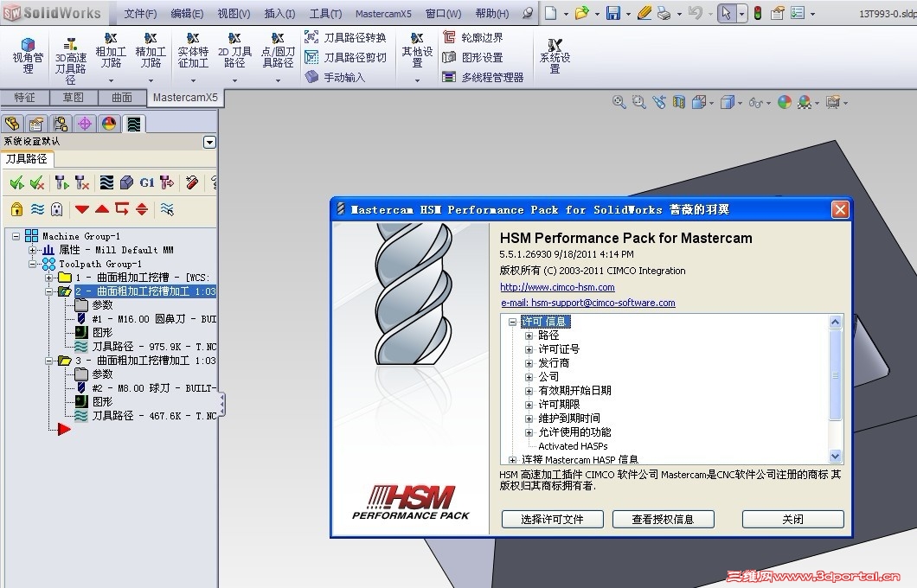This screenshot has height=588, width=917.
Task: Expand 许可证号 node in license tree
Action: [x=529, y=349]
